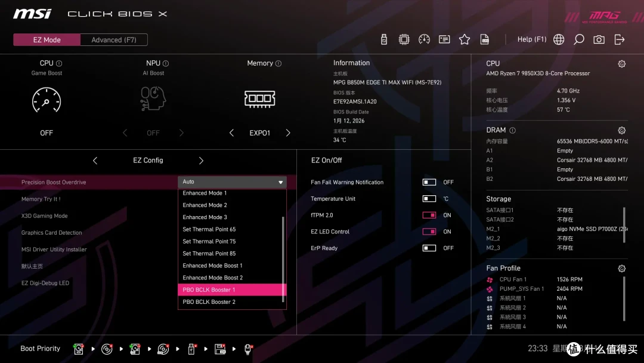The image size is (644, 363).
Task: Show info for Memory profile
Action: click(x=278, y=63)
